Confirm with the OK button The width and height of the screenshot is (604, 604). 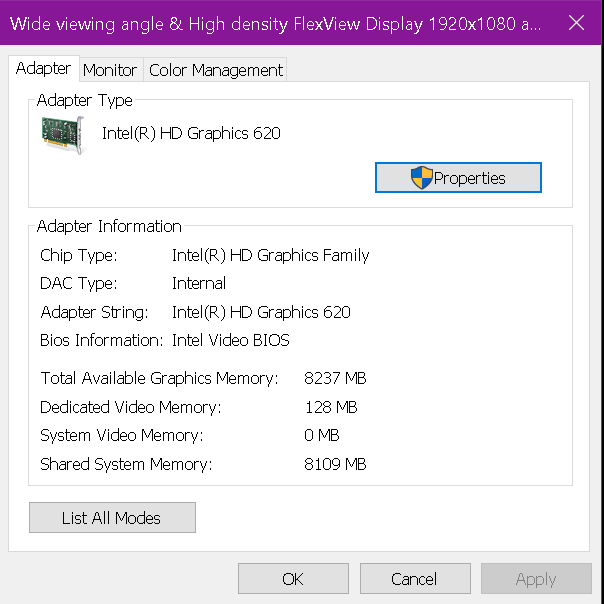pos(293,579)
